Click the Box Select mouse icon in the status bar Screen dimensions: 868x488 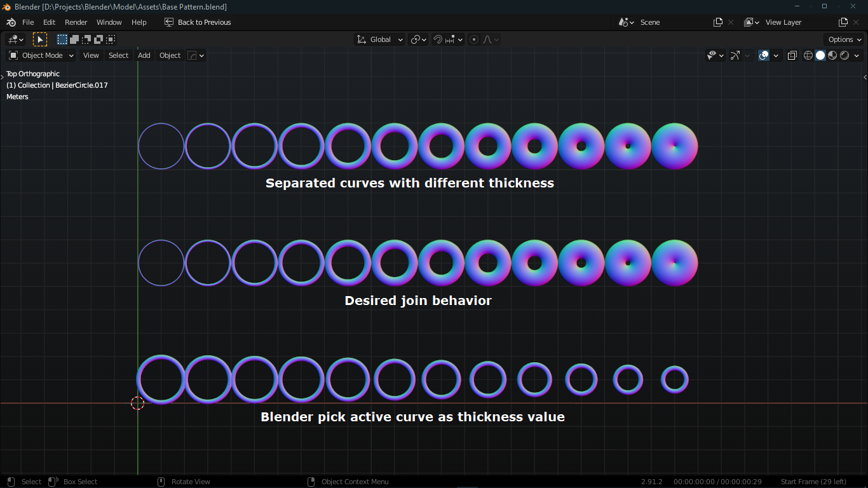pos(53,482)
